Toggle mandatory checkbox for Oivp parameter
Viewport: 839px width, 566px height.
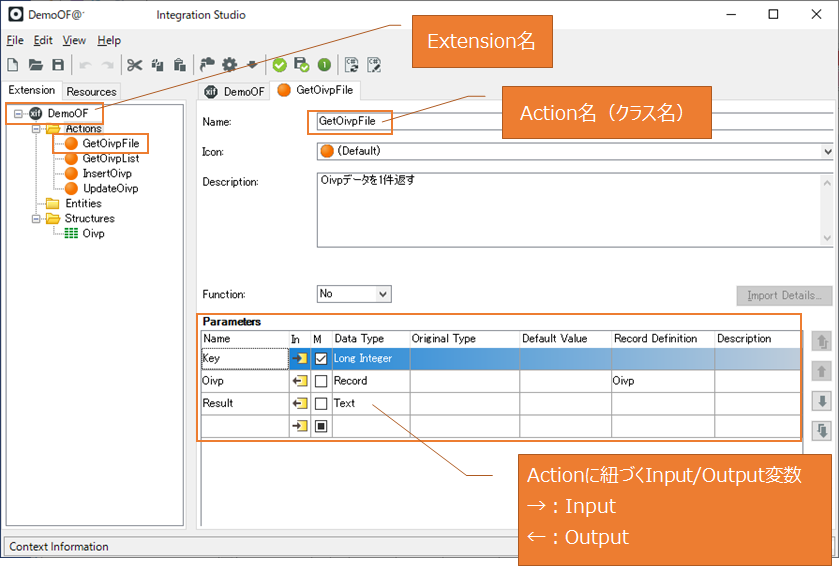tap(320, 381)
